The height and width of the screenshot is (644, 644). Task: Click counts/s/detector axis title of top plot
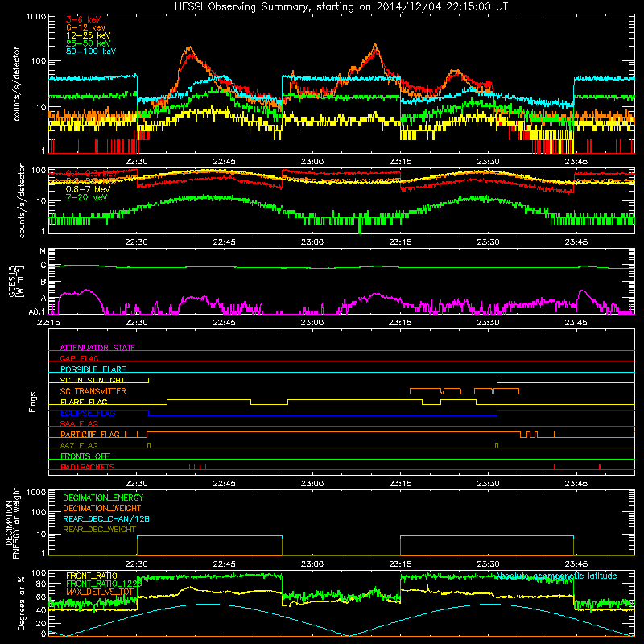[x=16, y=84]
